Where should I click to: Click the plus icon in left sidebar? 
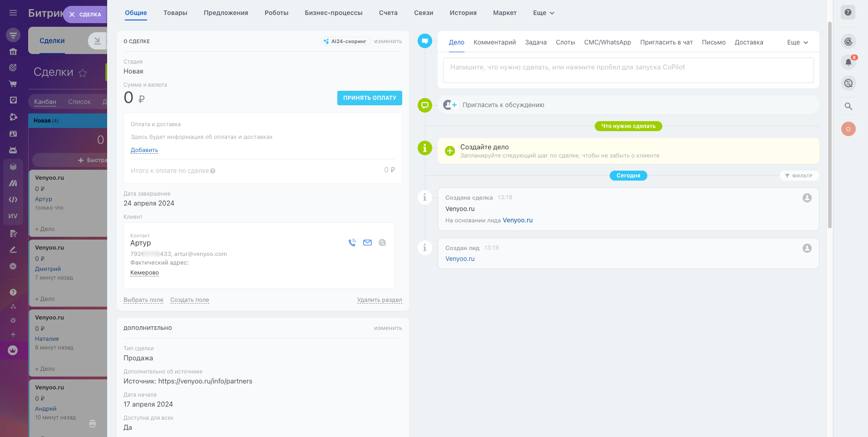[13, 334]
